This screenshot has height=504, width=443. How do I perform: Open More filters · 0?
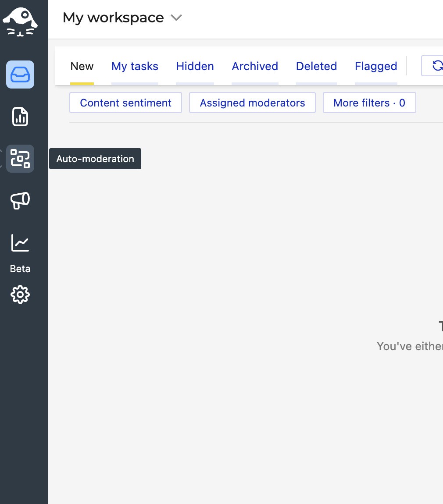coord(369,103)
